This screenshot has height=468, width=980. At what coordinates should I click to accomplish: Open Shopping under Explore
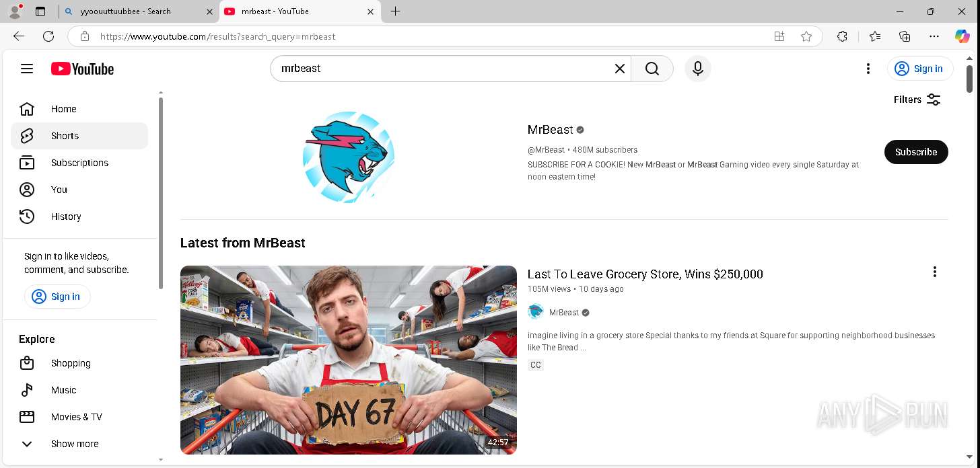pyautogui.click(x=79, y=363)
